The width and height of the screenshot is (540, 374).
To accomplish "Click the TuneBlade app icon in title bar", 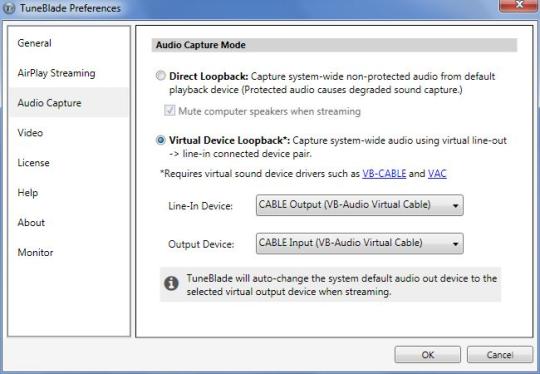I will tap(9, 8).
